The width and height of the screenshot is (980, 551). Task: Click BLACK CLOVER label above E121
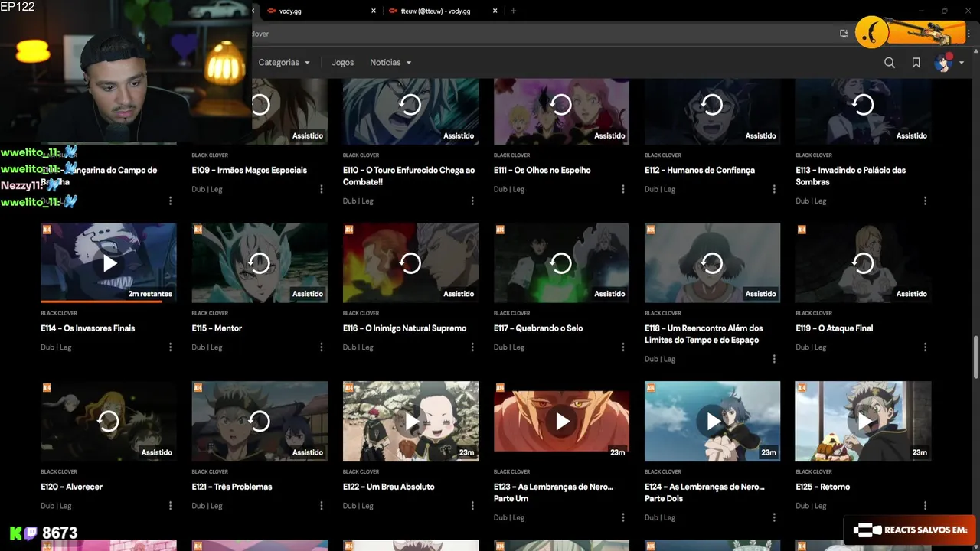tap(210, 471)
